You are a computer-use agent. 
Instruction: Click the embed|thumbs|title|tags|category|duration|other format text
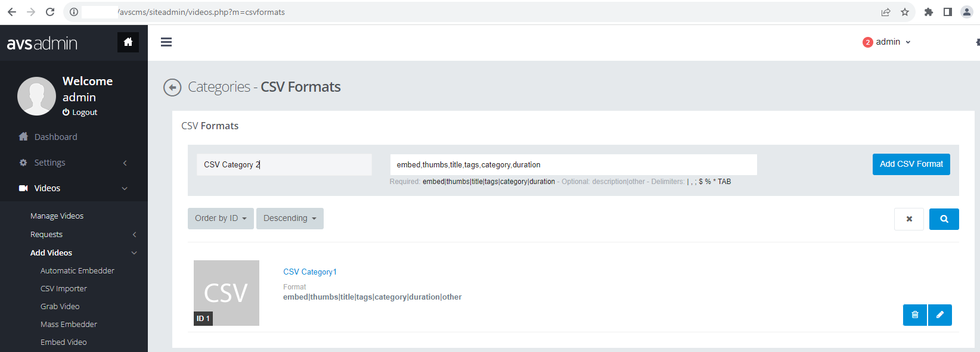373,297
